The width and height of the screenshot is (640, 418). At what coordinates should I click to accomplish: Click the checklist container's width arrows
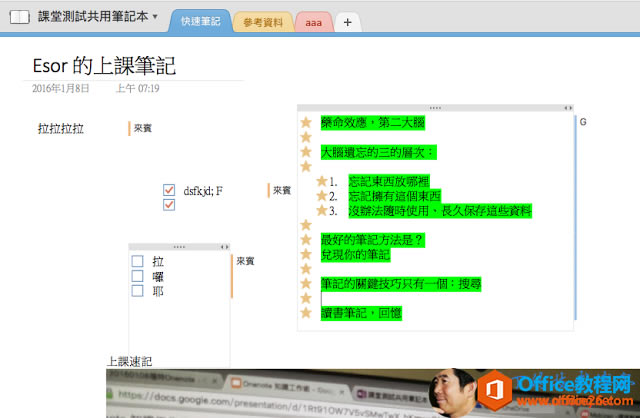pos(224,247)
